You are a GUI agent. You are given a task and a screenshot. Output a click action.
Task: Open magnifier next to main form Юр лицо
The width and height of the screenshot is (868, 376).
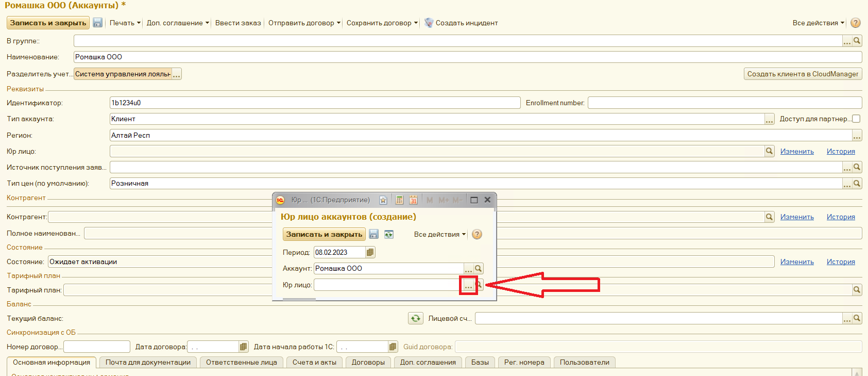tap(770, 151)
